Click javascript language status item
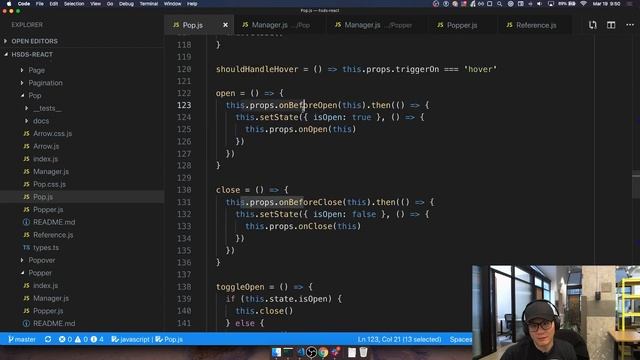This screenshot has height=360, width=640. pyautogui.click(x=131, y=339)
